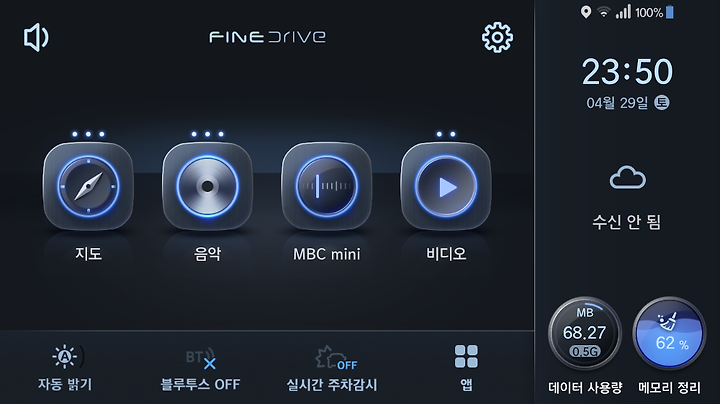Tap the speaker volume icon

(x=36, y=37)
